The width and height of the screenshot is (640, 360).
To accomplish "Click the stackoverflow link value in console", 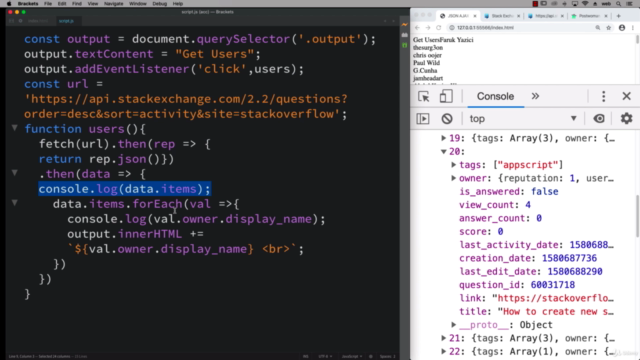I will (x=553, y=298).
